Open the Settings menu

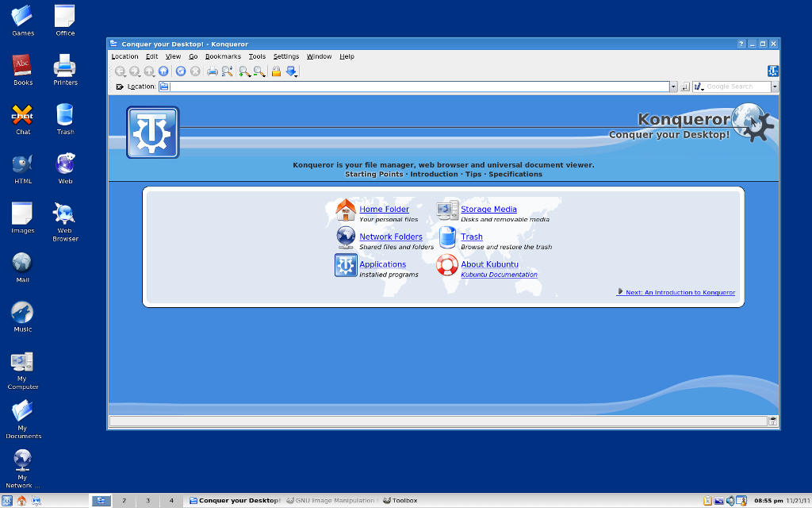(x=285, y=56)
